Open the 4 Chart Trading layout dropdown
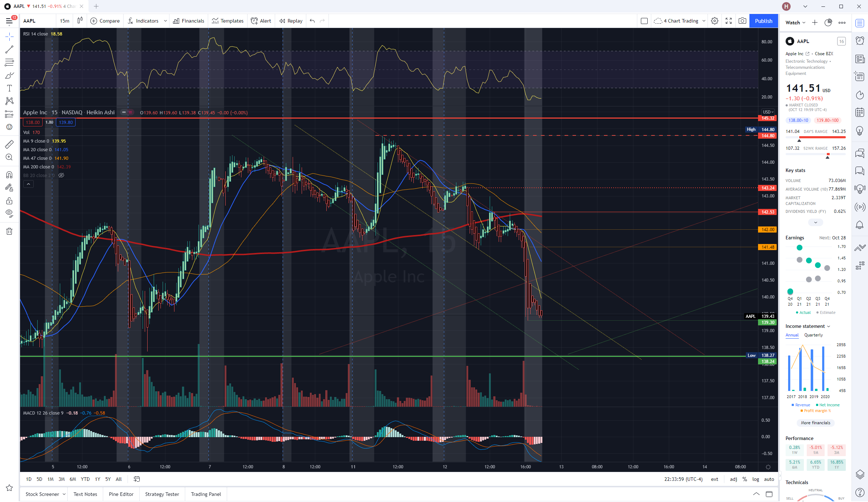The height and width of the screenshot is (502, 868). 680,21
